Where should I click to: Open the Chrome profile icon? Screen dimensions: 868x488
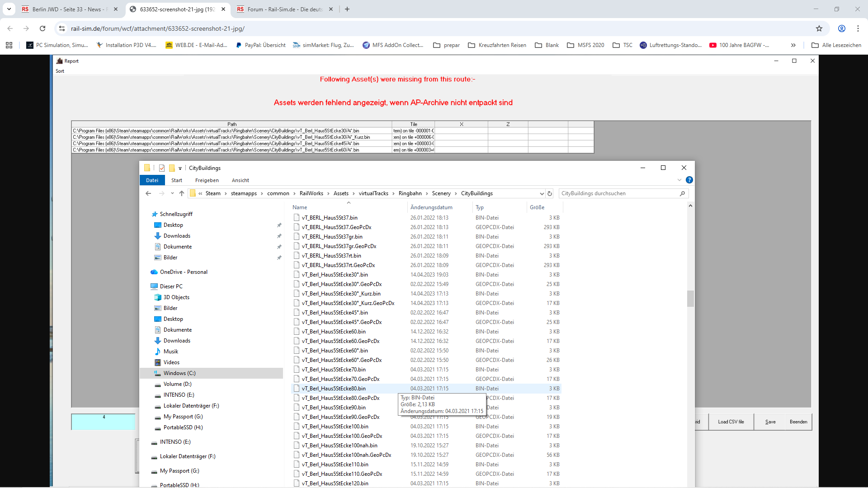842,28
